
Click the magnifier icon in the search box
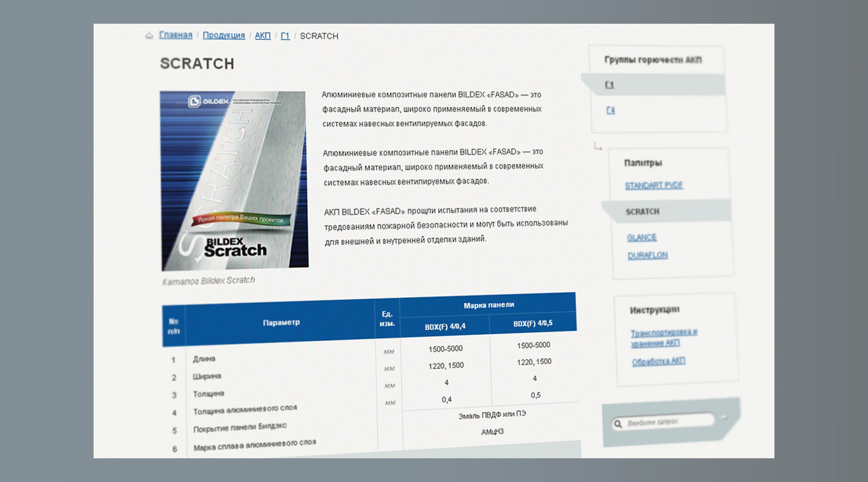click(618, 424)
